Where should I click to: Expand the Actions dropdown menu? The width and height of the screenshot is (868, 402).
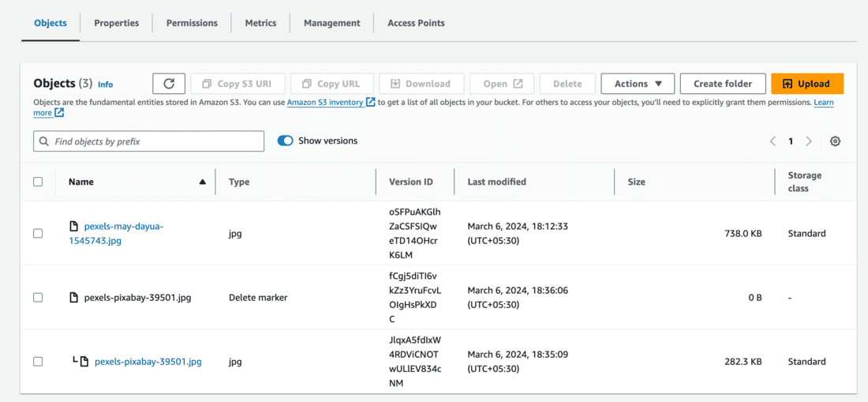(638, 84)
